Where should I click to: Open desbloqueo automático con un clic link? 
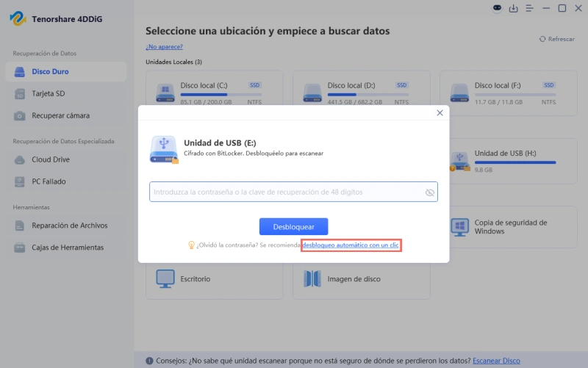click(x=351, y=245)
